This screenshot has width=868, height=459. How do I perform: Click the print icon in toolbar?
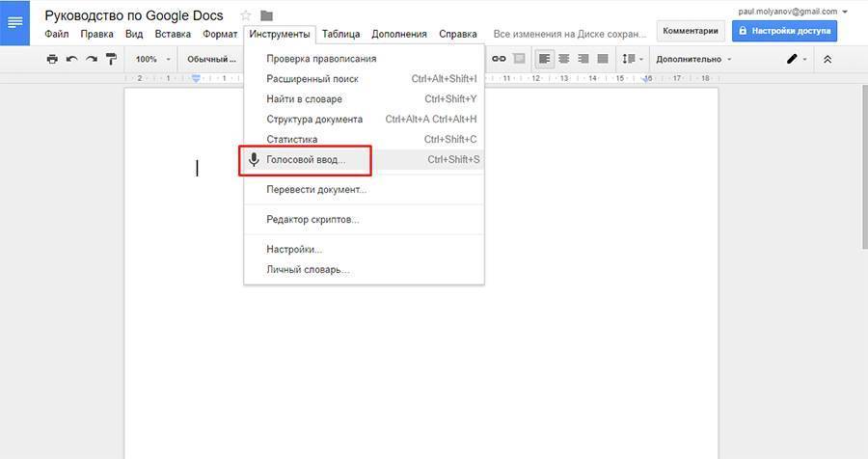coord(52,59)
